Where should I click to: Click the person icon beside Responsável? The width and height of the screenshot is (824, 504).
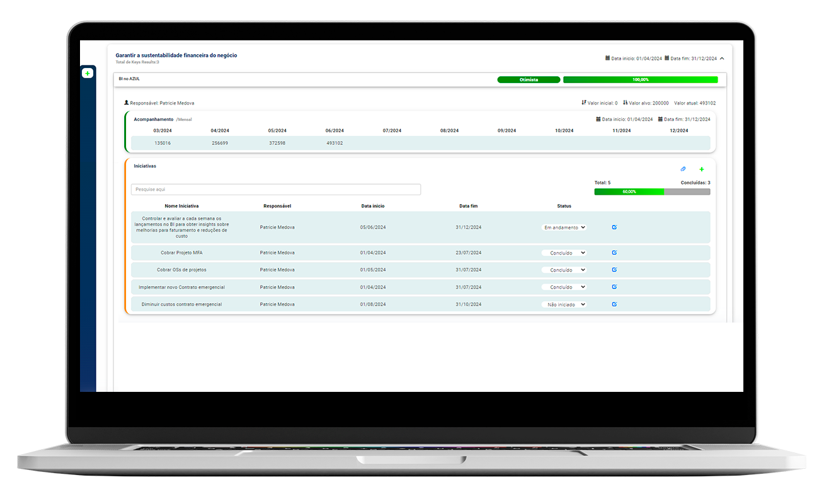coord(127,102)
